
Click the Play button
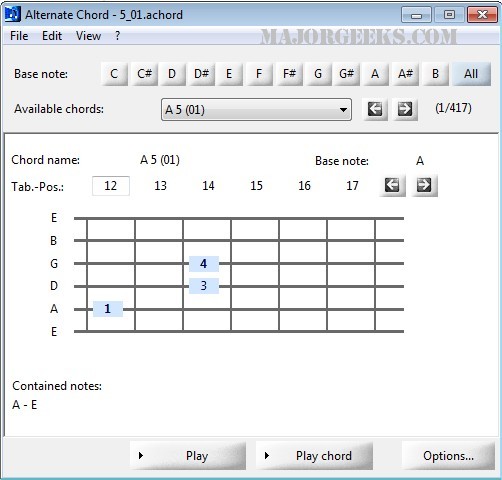point(188,456)
